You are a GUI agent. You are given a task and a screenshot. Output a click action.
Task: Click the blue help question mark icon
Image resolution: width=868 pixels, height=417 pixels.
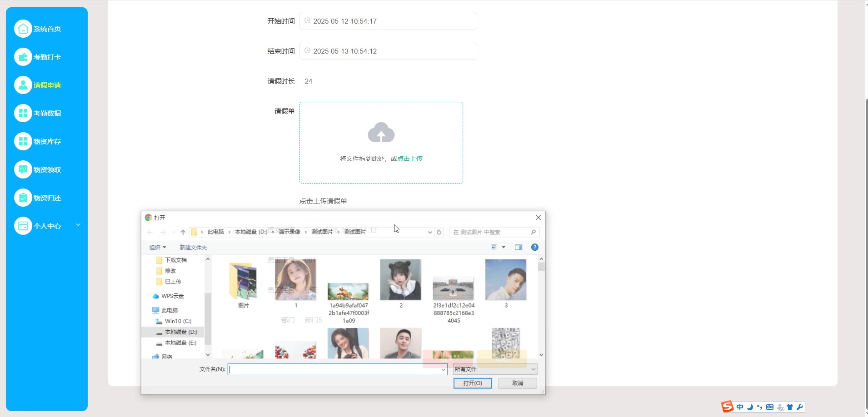point(535,247)
